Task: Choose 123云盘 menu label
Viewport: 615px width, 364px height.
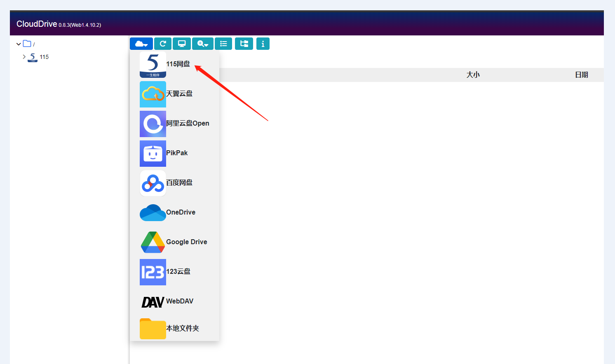Action: 178,271
